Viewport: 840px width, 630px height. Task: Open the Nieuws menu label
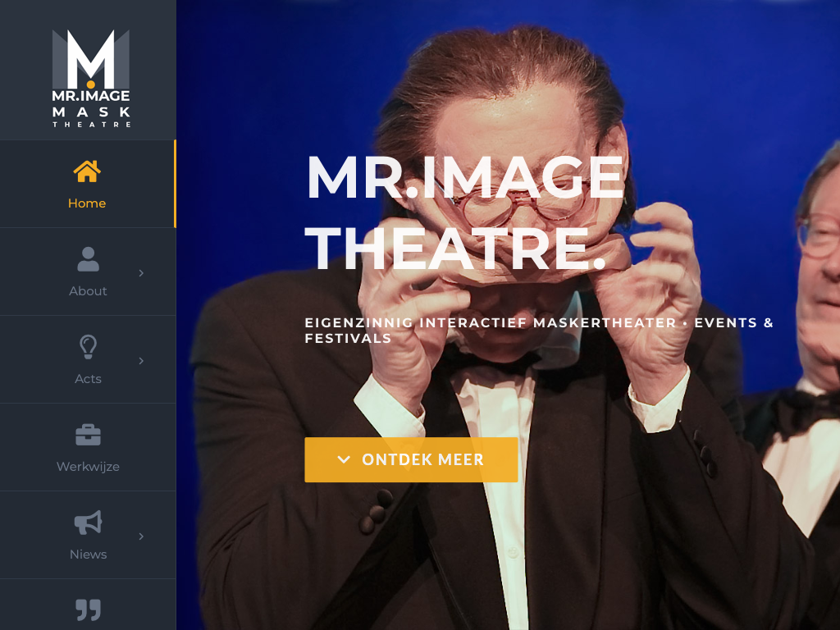88,555
